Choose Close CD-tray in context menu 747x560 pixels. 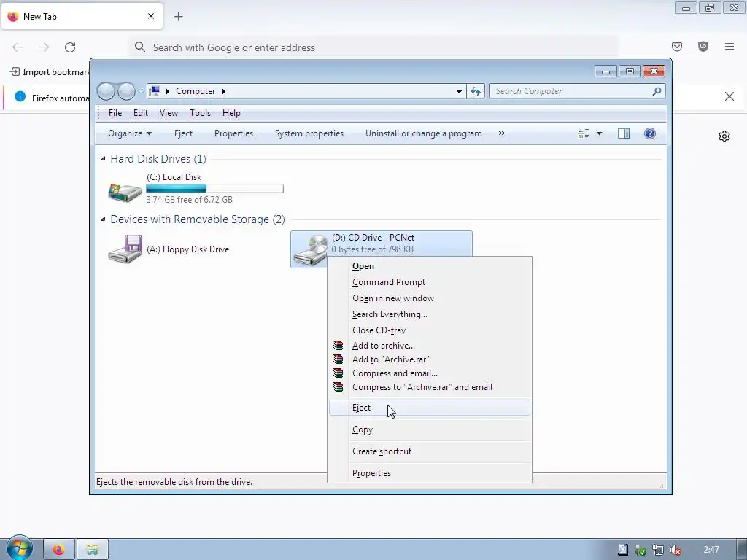429,330
